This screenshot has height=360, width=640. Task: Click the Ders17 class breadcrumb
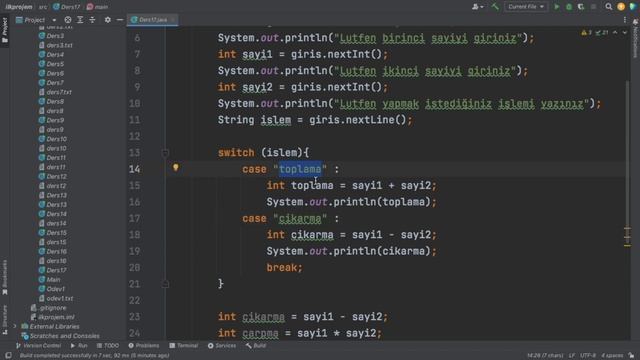click(67, 7)
